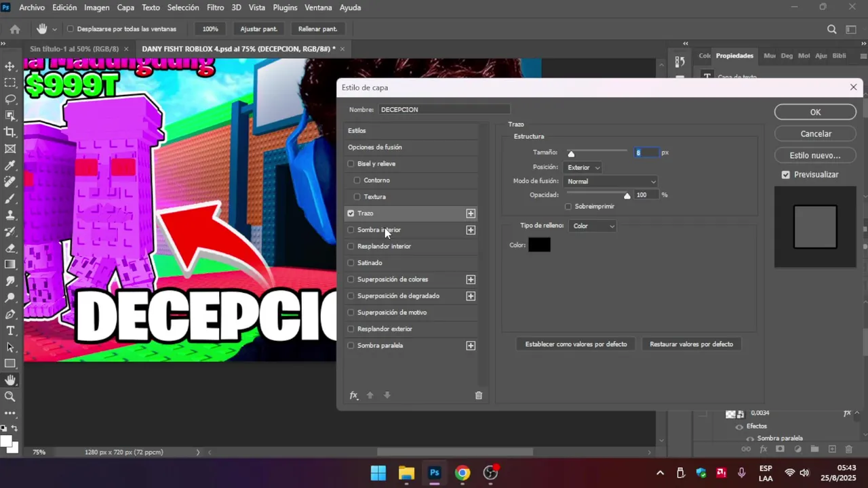The height and width of the screenshot is (488, 868).
Task: Open File Explorer from the taskbar
Action: pos(406,473)
